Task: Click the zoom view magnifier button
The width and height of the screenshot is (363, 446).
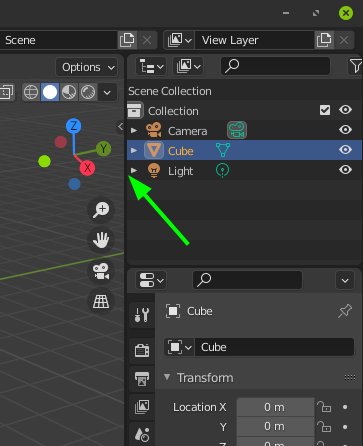Action: (101, 210)
